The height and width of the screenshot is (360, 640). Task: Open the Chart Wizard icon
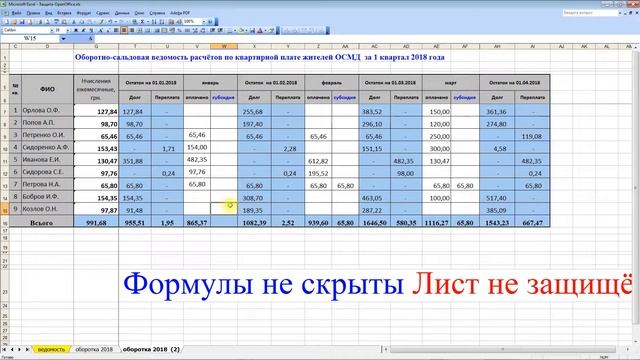point(171,22)
